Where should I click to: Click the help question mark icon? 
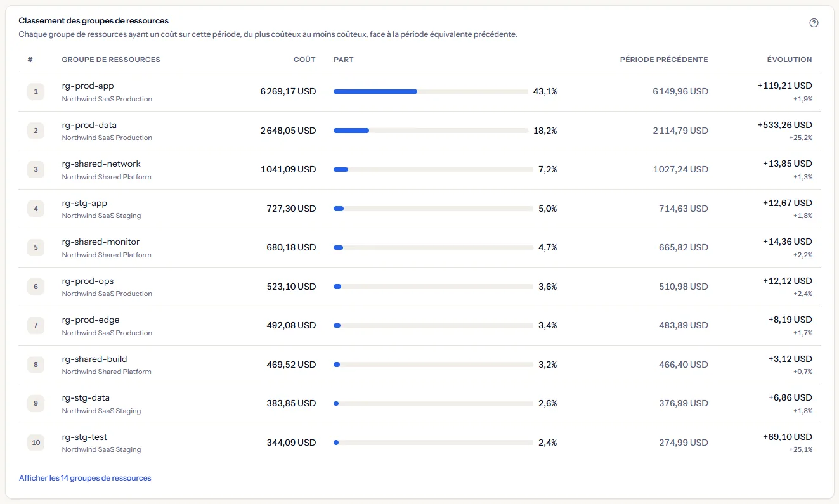(814, 23)
